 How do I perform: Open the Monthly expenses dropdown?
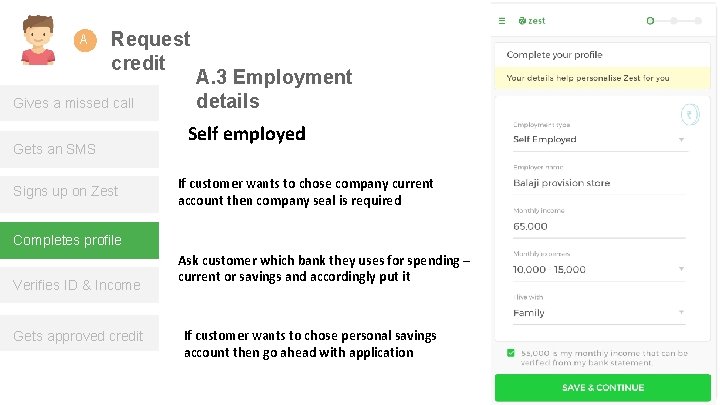point(599,270)
